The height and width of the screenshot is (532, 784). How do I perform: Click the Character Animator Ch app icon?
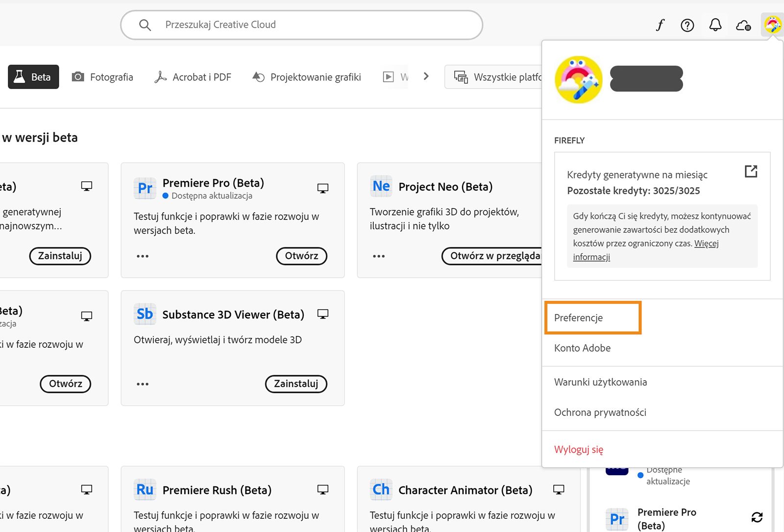point(381,489)
